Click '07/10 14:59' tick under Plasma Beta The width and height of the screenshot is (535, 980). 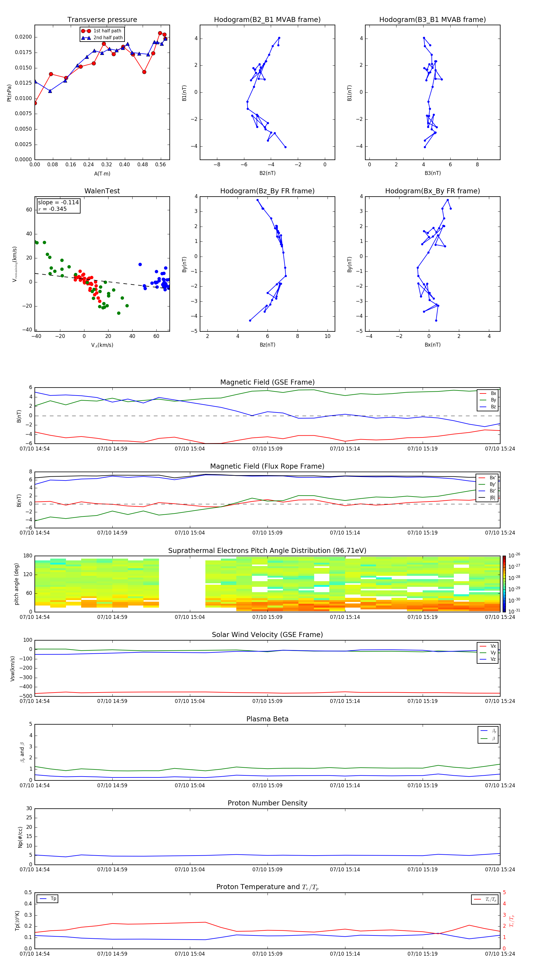click(112, 785)
